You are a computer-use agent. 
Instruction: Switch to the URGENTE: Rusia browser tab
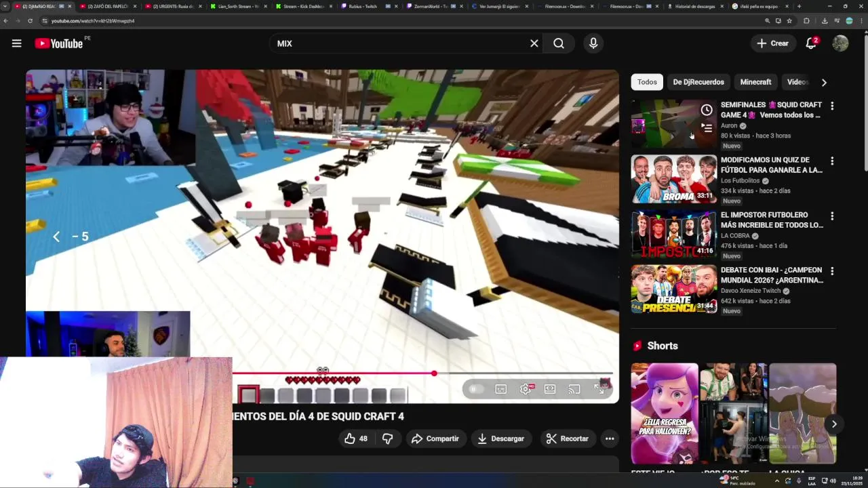[173, 6]
